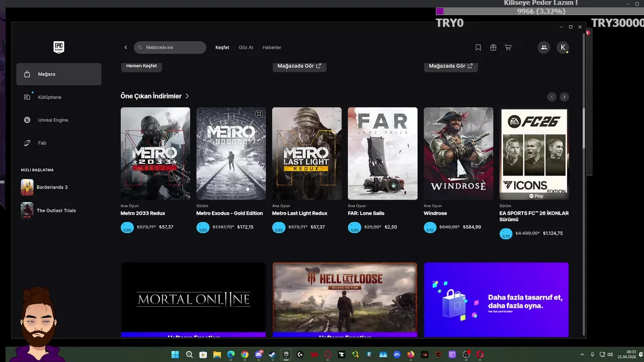Switch to the Keşfet tab
644x362 pixels.
(222, 47)
